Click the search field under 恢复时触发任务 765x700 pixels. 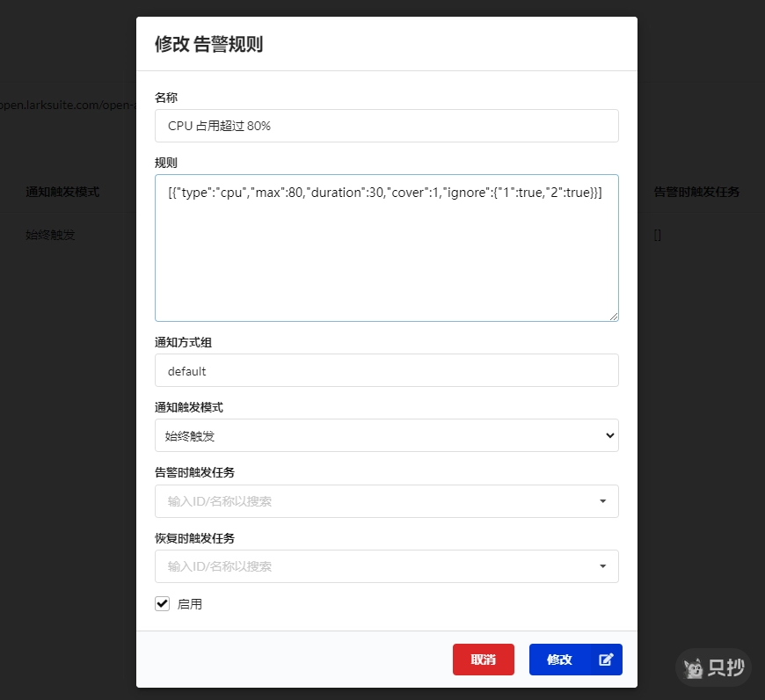[369, 566]
